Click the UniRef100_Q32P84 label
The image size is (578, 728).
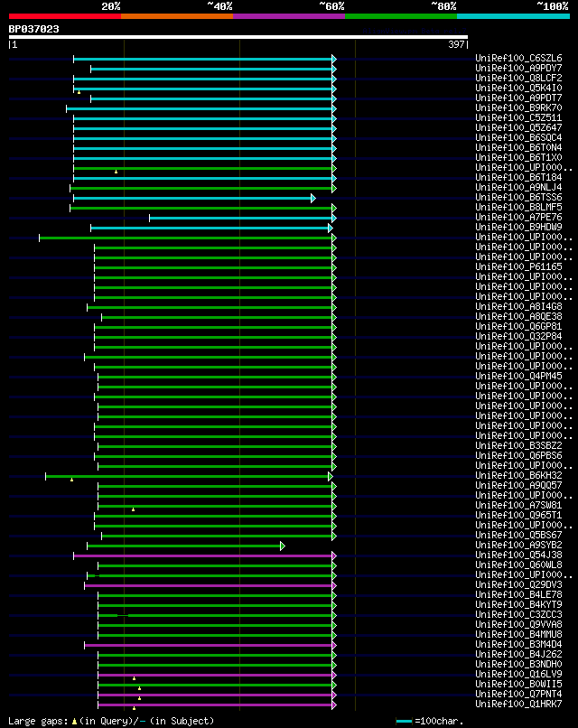pyautogui.click(x=518, y=337)
